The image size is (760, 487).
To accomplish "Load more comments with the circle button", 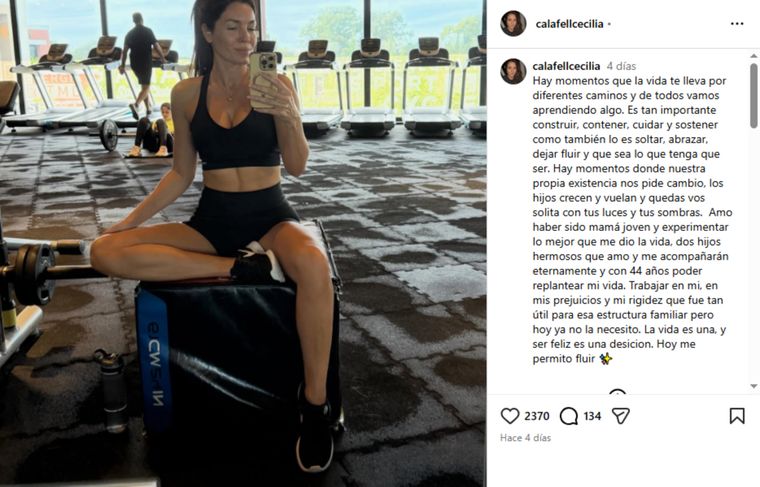I will point(618,392).
